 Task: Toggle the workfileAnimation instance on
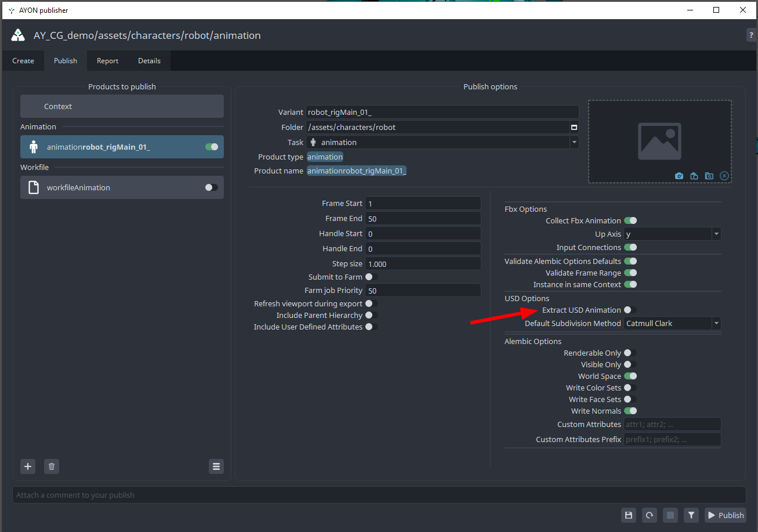(x=212, y=187)
